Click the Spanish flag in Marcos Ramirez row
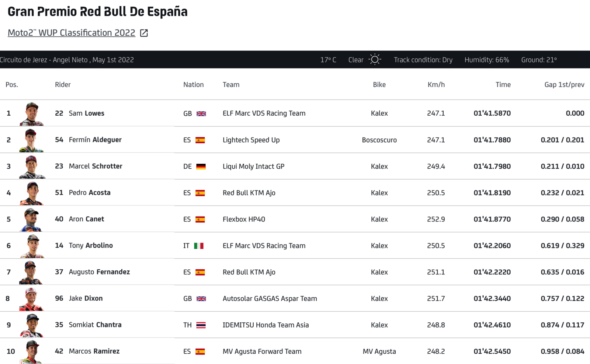 200,351
